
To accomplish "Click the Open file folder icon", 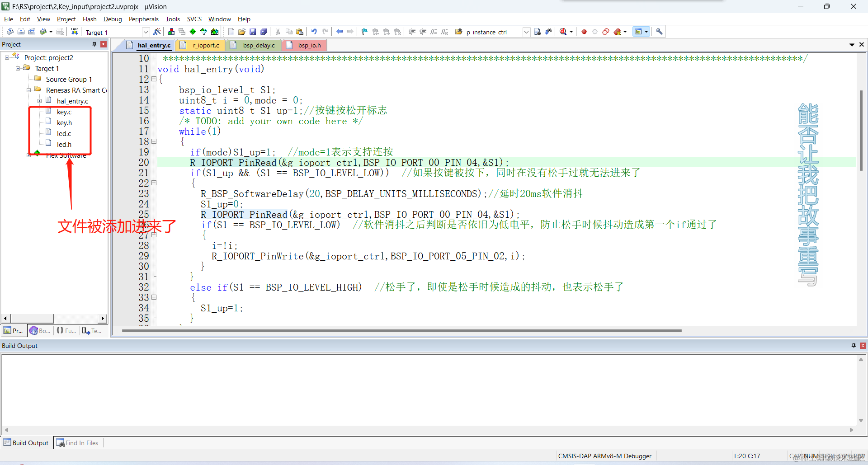I will pyautogui.click(x=242, y=32).
